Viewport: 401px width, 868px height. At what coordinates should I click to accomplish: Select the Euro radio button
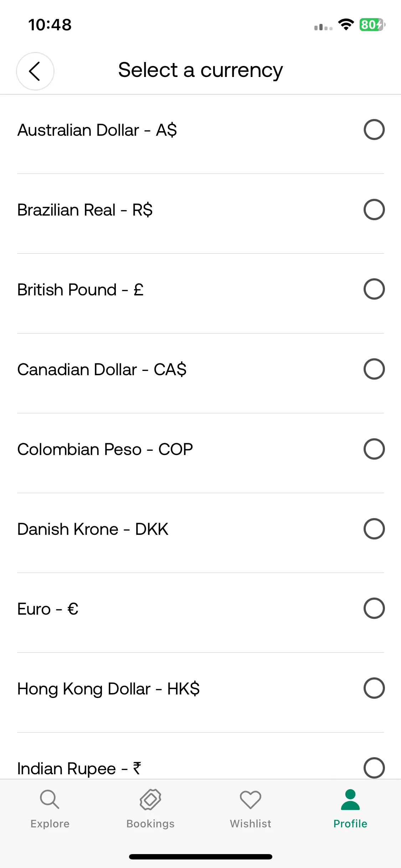pyautogui.click(x=374, y=608)
